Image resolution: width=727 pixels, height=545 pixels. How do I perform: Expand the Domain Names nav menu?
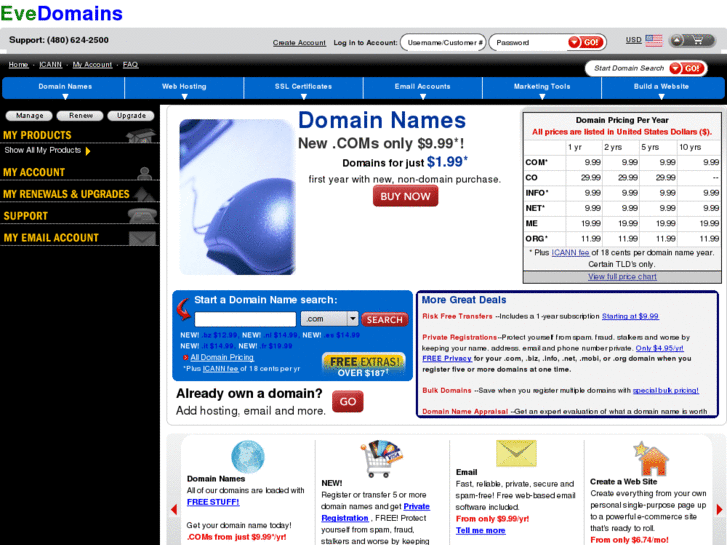click(65, 89)
